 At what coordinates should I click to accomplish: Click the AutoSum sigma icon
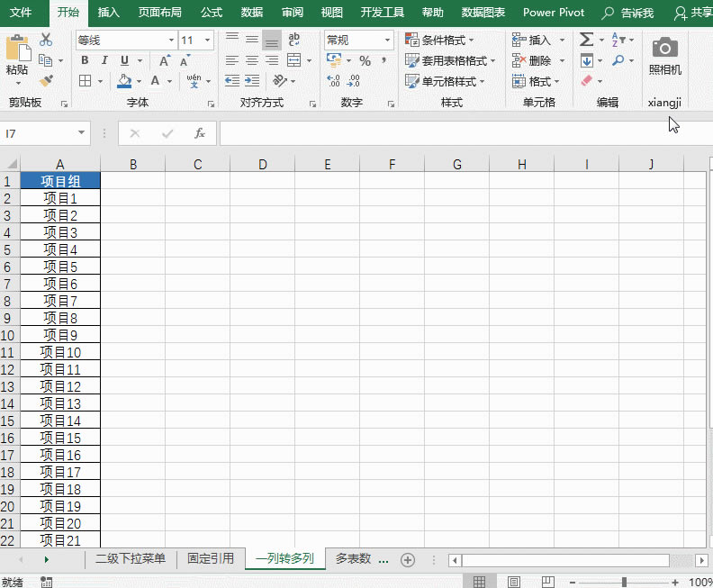tap(586, 41)
